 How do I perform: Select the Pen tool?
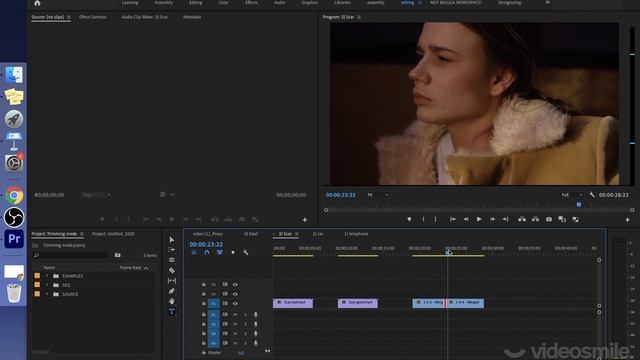coord(171,291)
